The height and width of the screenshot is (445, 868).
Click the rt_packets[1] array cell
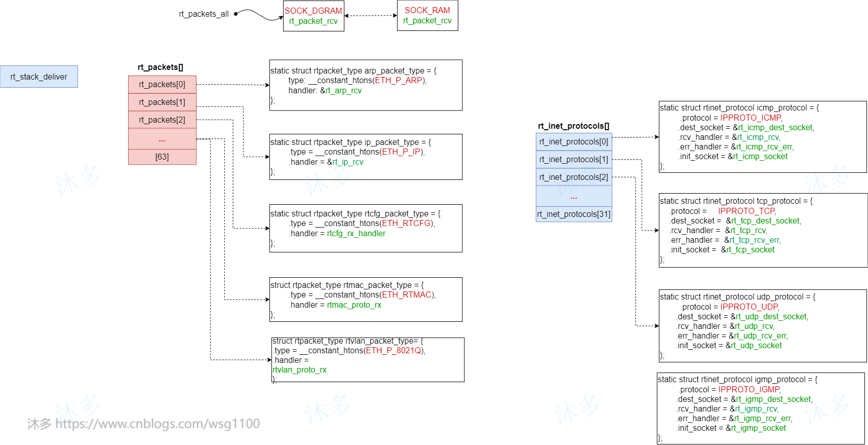(x=162, y=102)
